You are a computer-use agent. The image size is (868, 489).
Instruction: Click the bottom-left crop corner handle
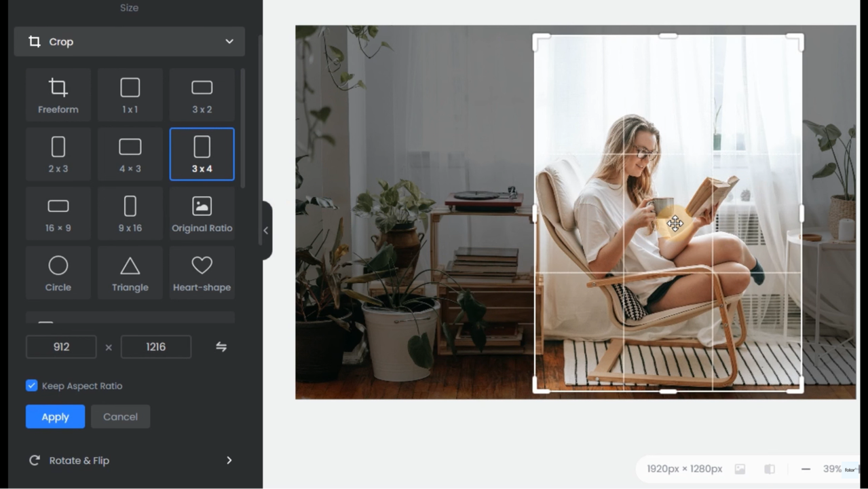tap(540, 386)
